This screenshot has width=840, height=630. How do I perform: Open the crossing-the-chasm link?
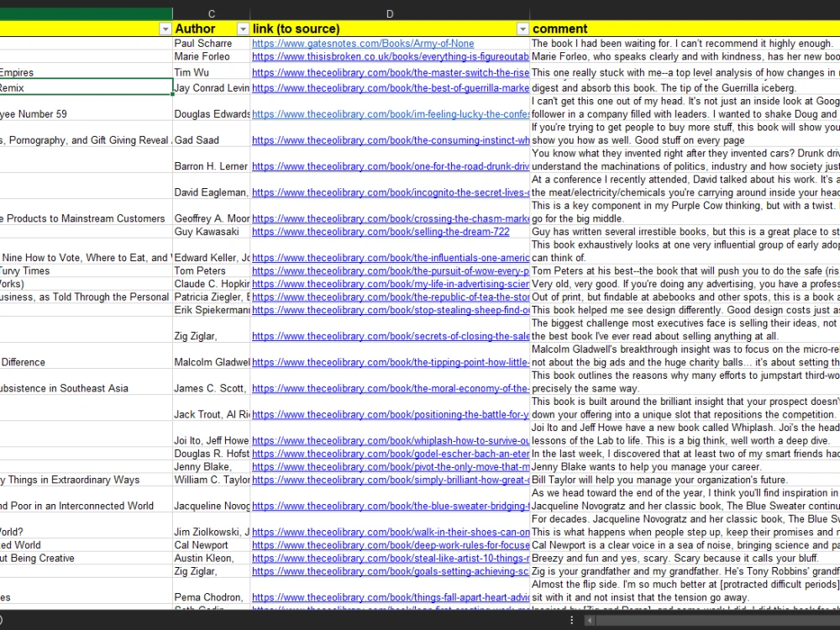pyautogui.click(x=390, y=218)
